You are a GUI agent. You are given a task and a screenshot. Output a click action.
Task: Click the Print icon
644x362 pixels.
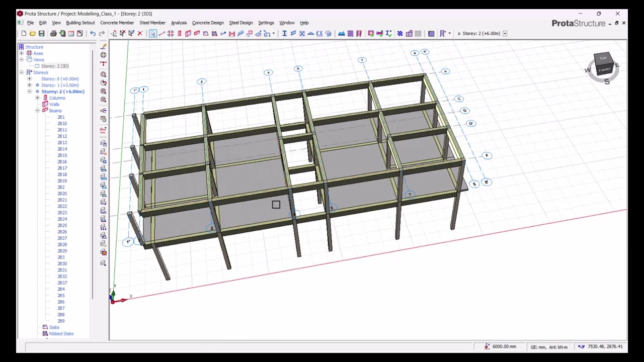[x=53, y=34]
